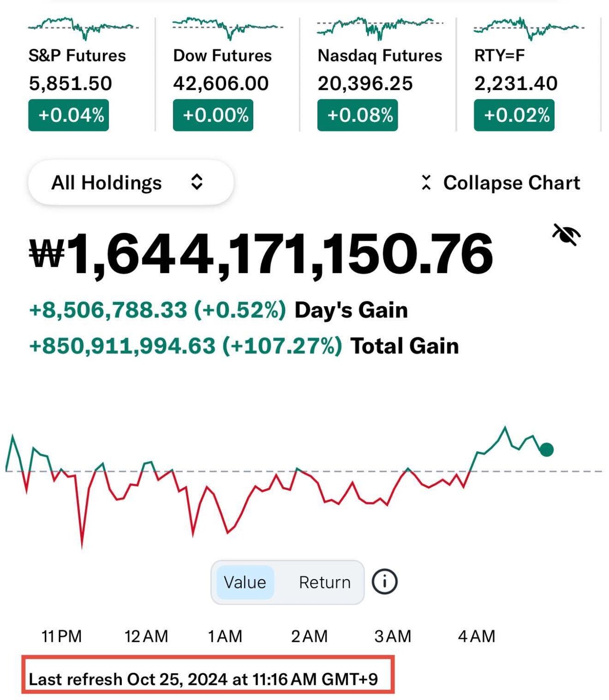Open the Nasdaq Futures sparkline chart
609x700 pixels.
click(380, 28)
